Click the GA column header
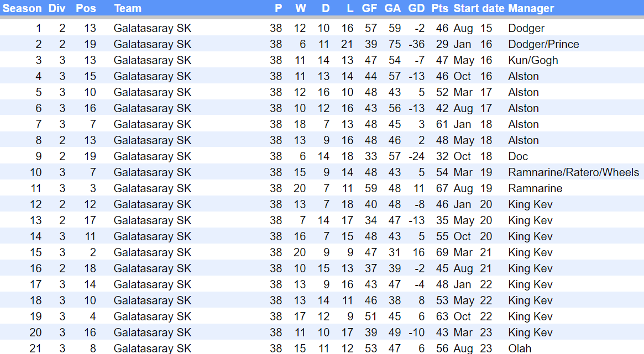 [392, 8]
